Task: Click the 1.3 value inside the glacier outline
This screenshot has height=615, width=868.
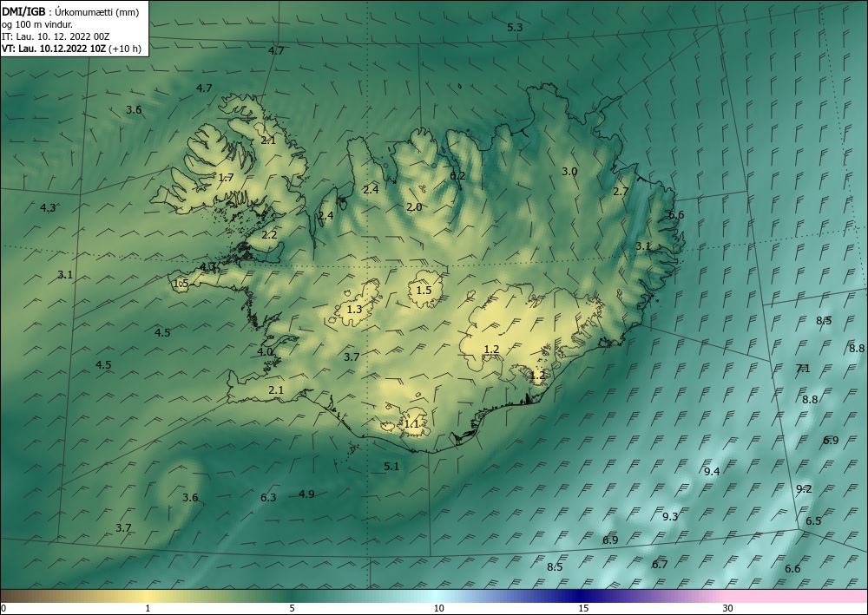Action: pos(354,309)
